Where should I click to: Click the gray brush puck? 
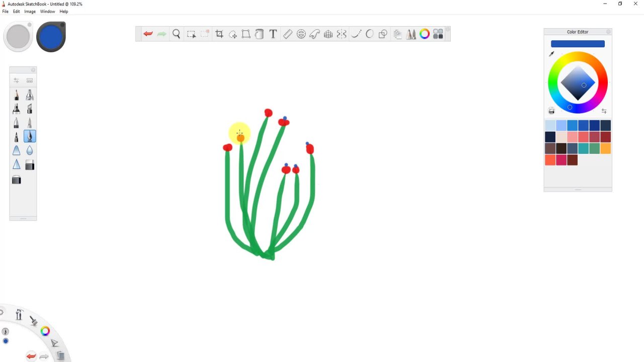(x=19, y=37)
